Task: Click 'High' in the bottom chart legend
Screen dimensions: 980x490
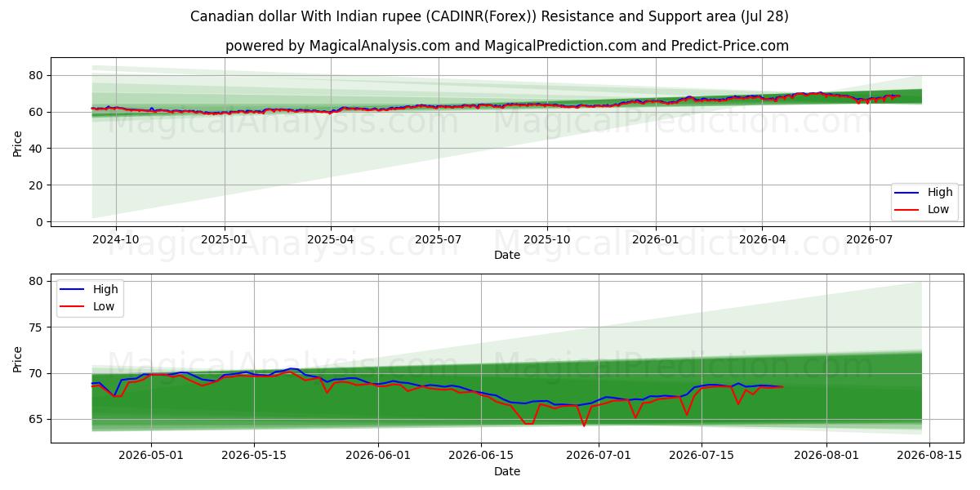Action: (x=105, y=289)
